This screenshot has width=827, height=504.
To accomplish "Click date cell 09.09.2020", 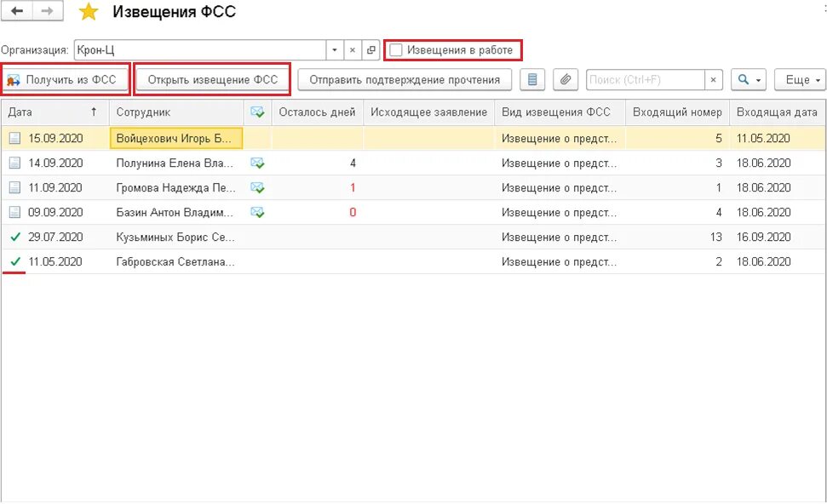I will point(55,213).
